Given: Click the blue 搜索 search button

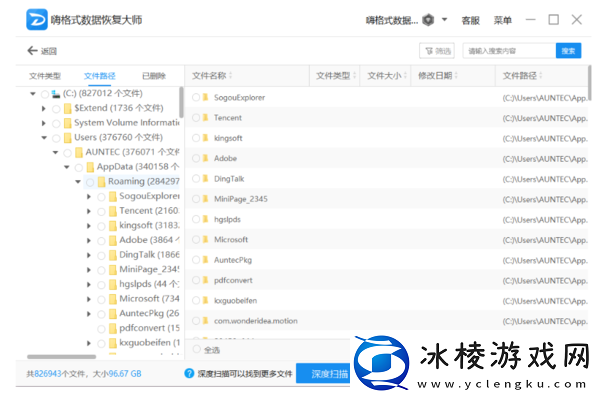Looking at the screenshot, I should click(568, 51).
